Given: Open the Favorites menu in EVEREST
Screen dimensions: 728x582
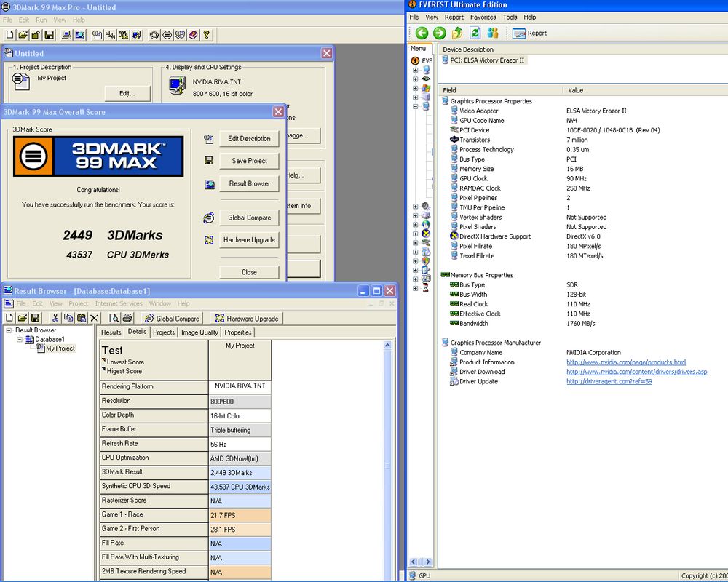Looking at the screenshot, I should tap(483, 17).
